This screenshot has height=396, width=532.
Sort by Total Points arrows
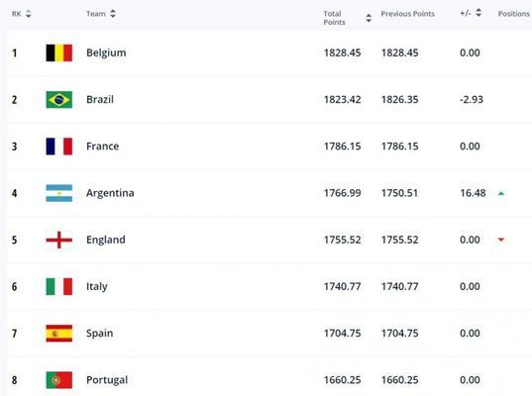pyautogui.click(x=369, y=18)
